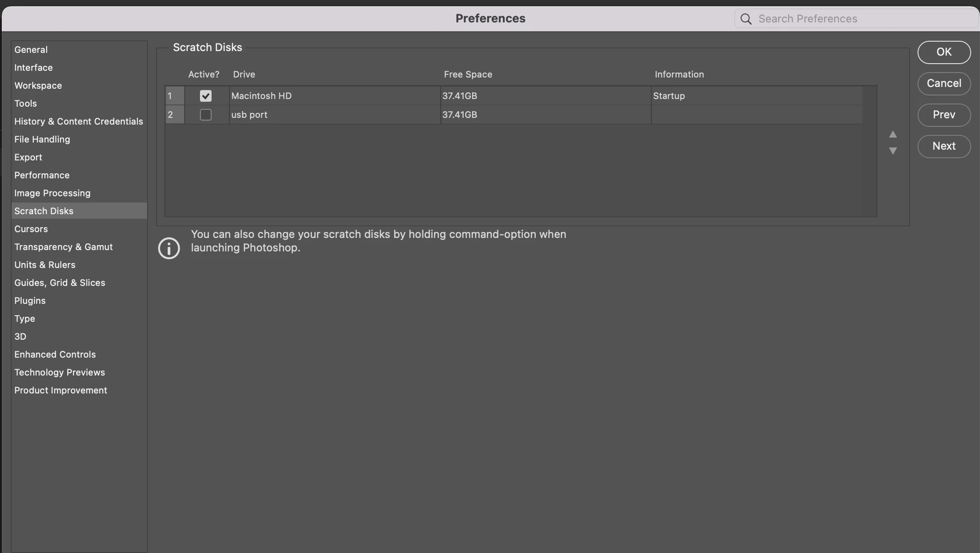Open the General preferences section
Image resolution: width=980 pixels, height=553 pixels.
(x=31, y=50)
